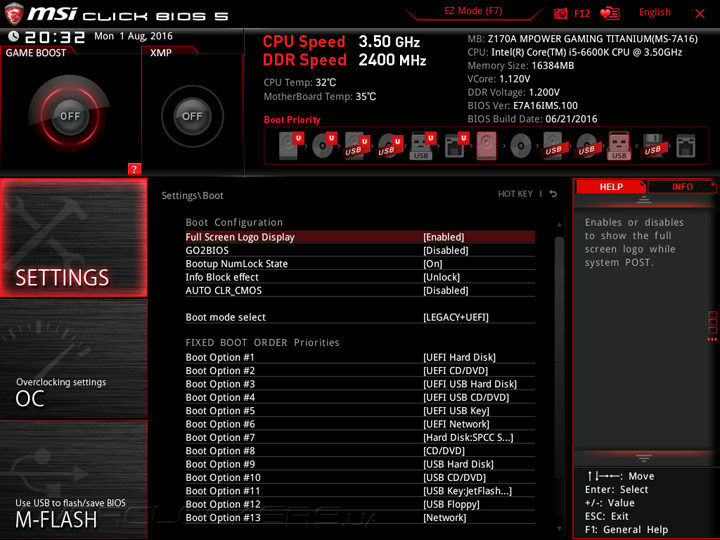Image resolution: width=720 pixels, height=540 pixels.
Task: Click the date Mon 1 Aug, 2016
Action: [133, 36]
